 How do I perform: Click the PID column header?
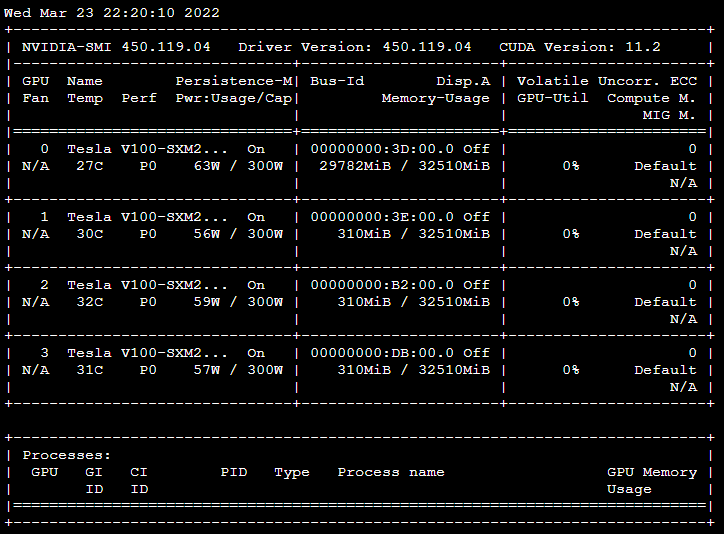(x=234, y=472)
